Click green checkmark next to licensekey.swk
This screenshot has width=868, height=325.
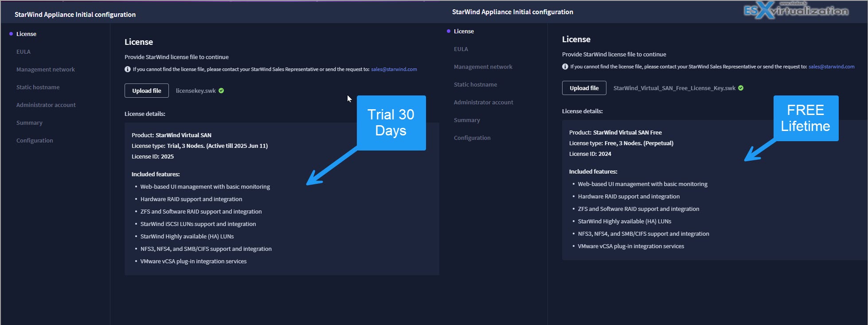[221, 91]
